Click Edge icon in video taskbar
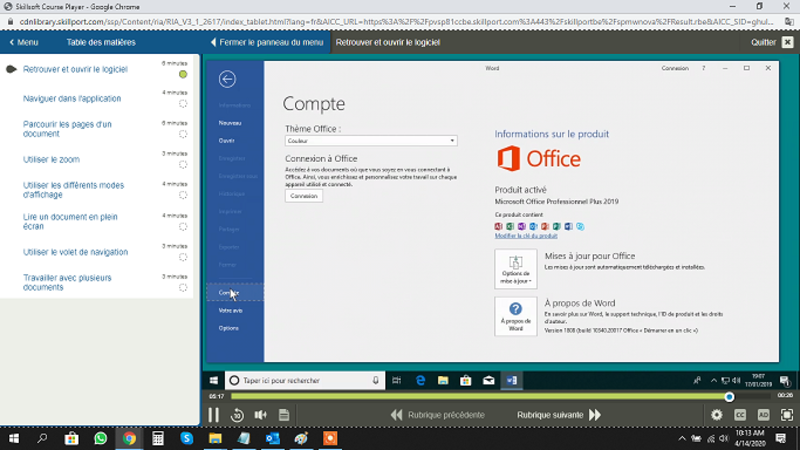The width and height of the screenshot is (800, 450). [x=420, y=381]
